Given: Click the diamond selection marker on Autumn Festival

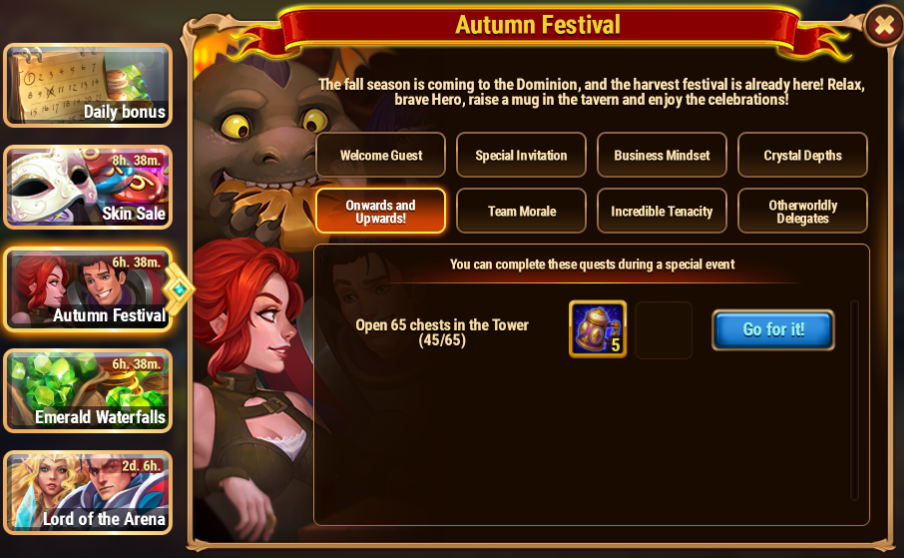Looking at the screenshot, I should coord(179,289).
